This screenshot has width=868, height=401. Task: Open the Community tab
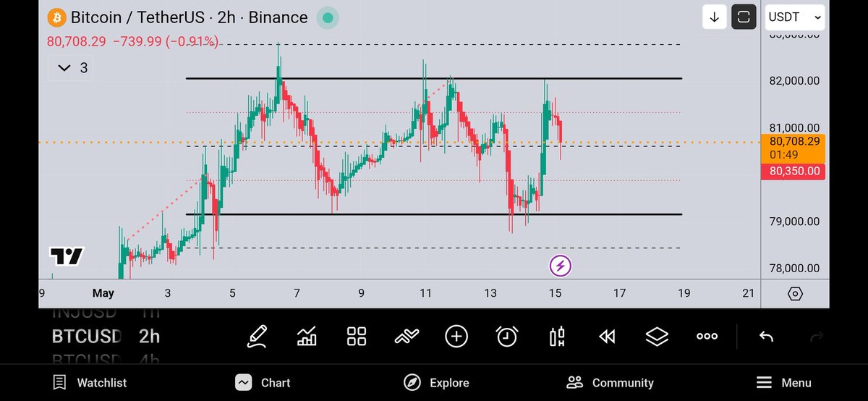point(610,383)
